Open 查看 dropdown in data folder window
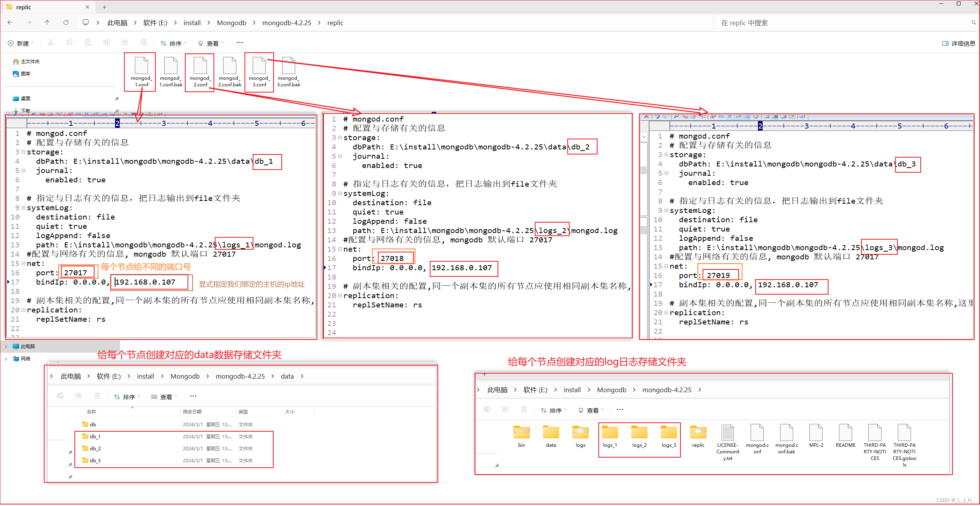The width and height of the screenshot is (980, 506). pyautogui.click(x=164, y=396)
